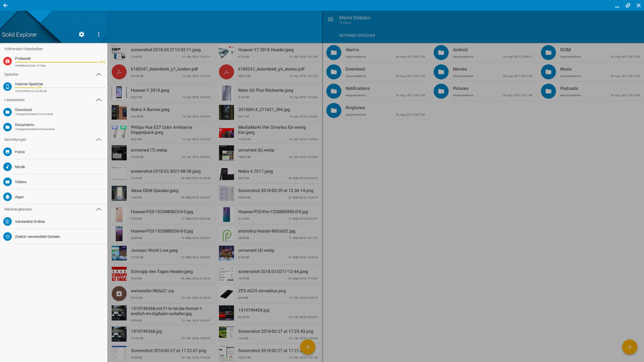Click Vollversion freischalten link
Screen dimensions: 644x362
23,49
